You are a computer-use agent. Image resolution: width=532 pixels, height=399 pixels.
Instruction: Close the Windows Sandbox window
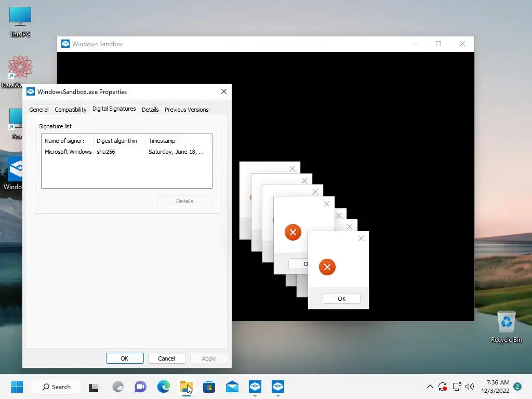pyautogui.click(x=462, y=44)
